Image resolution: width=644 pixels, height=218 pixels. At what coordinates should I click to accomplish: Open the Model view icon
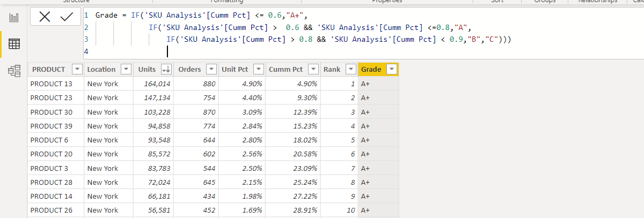point(14,71)
